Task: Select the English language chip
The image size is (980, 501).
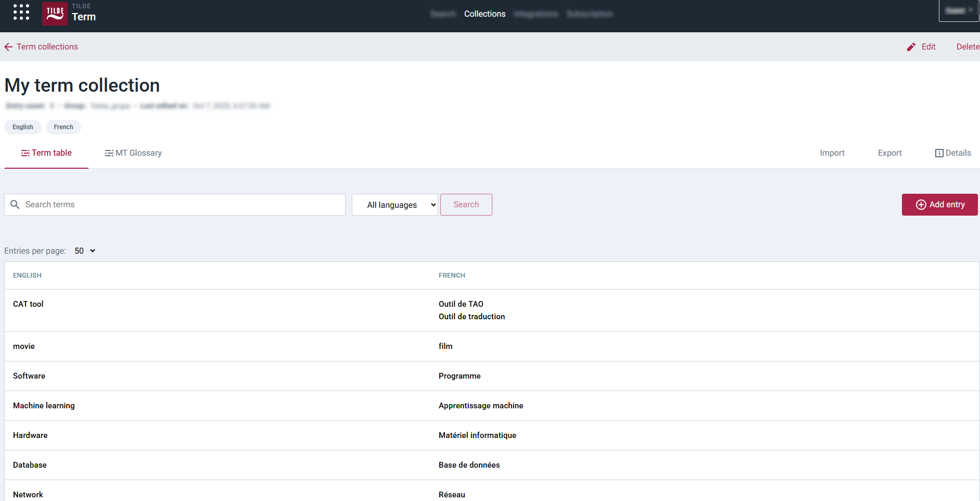Action: click(22, 127)
